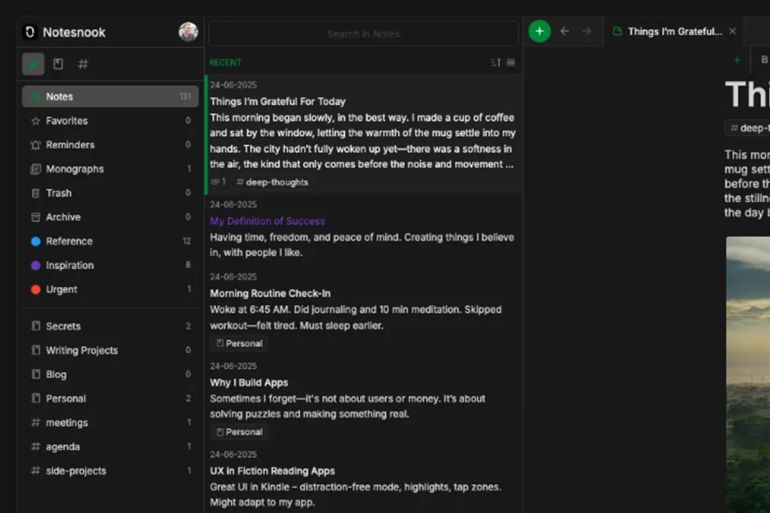This screenshot has height=513, width=770.
Task: Toggle bold formatting in editor toolbar
Action: point(764,60)
